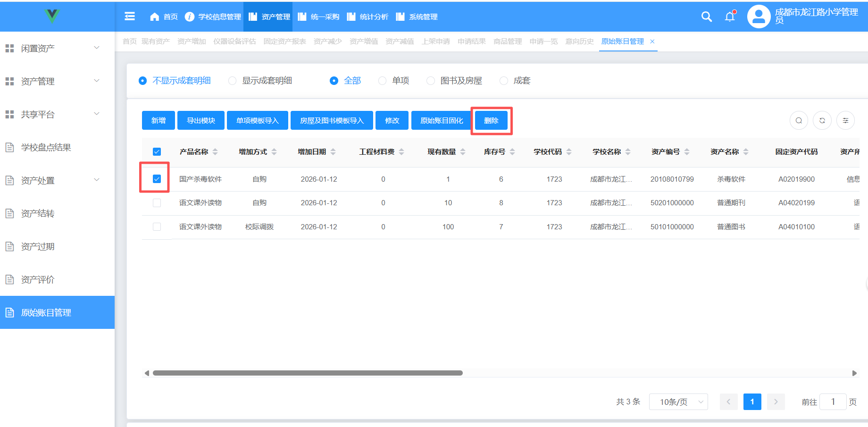
Task: Open the 统一采购 top menu
Action: point(319,17)
